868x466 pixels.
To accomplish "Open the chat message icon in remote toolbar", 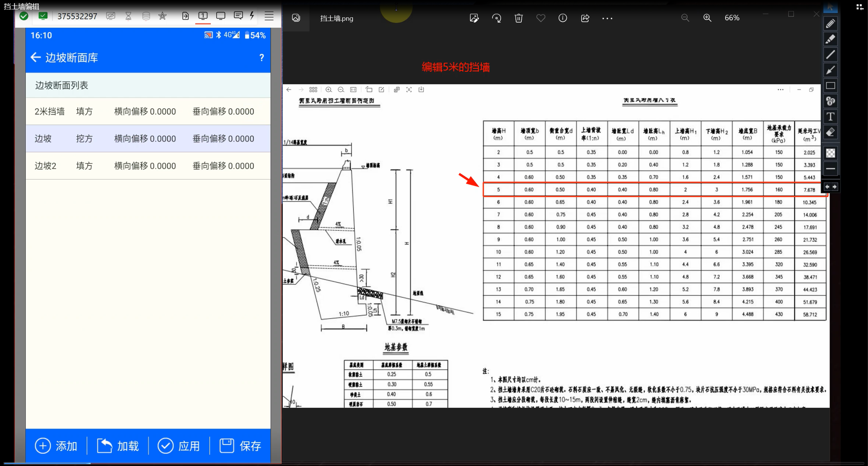I will [238, 16].
